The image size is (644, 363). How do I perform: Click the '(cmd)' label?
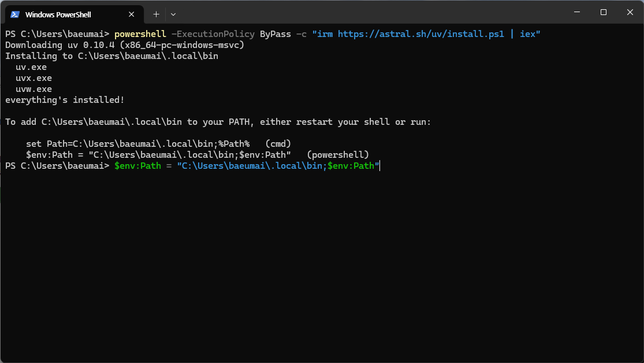pyautogui.click(x=278, y=144)
